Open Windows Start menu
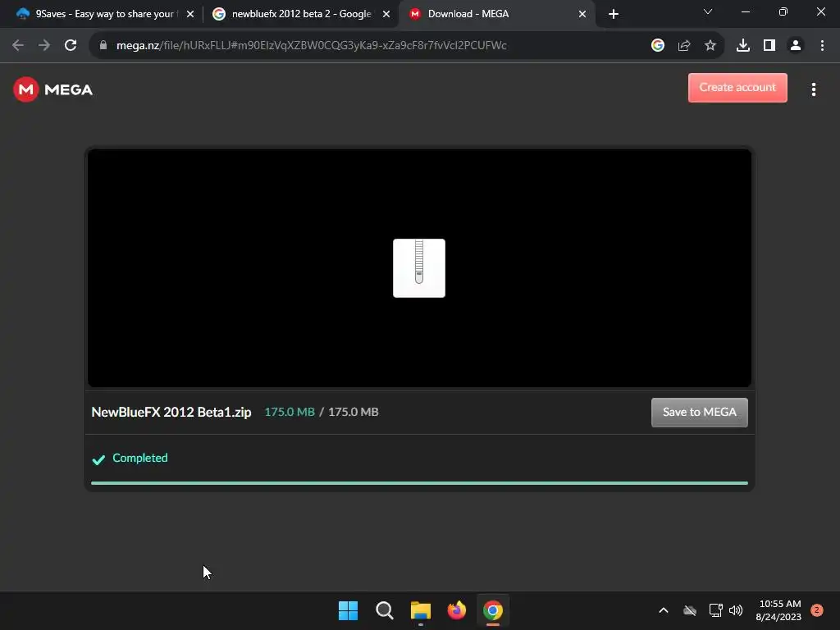Screen dimensions: 840x630 tap(348, 610)
